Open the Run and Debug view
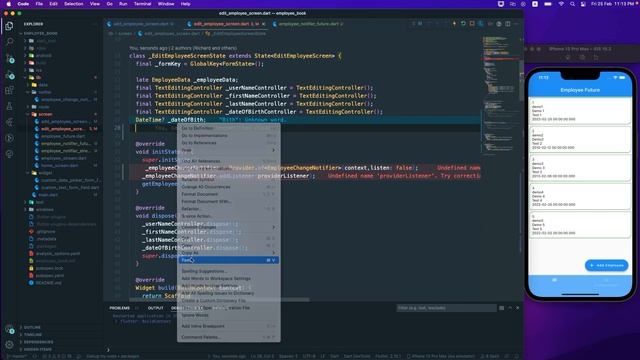 [9, 75]
